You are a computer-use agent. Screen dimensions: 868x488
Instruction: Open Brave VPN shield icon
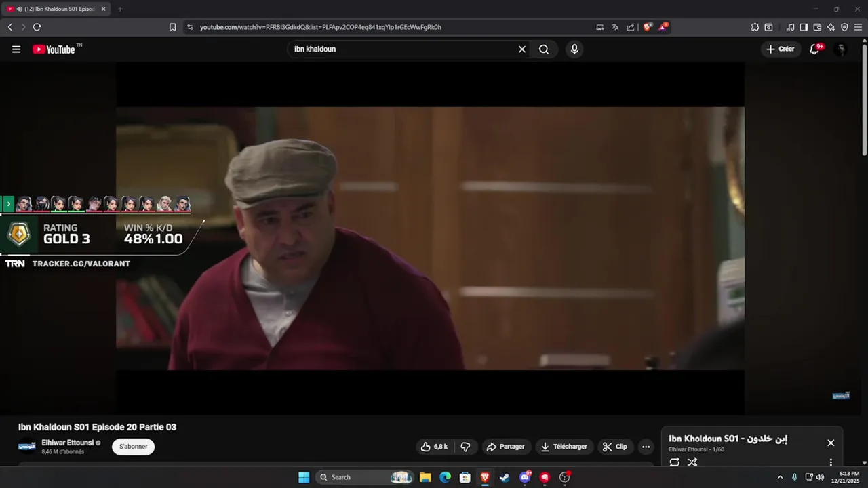tap(844, 27)
